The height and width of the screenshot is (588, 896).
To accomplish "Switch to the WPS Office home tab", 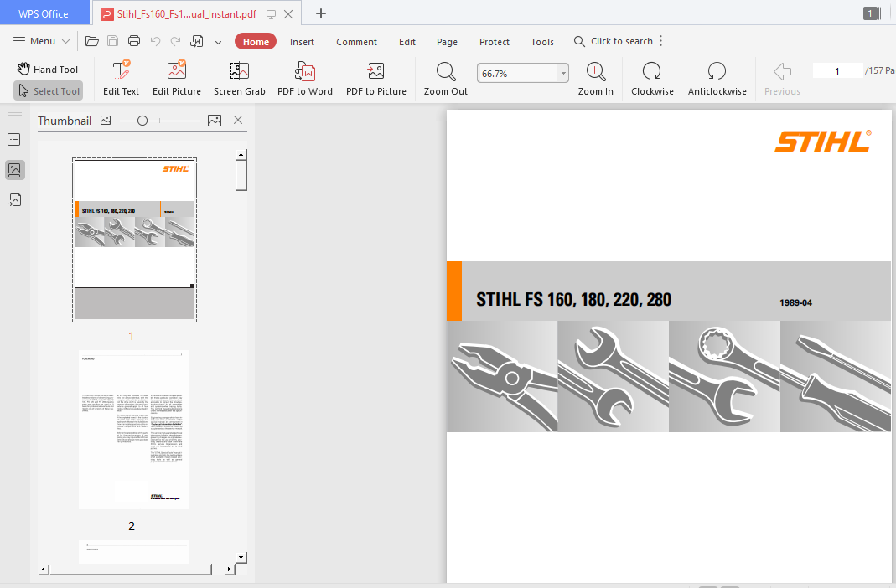I will [44, 13].
